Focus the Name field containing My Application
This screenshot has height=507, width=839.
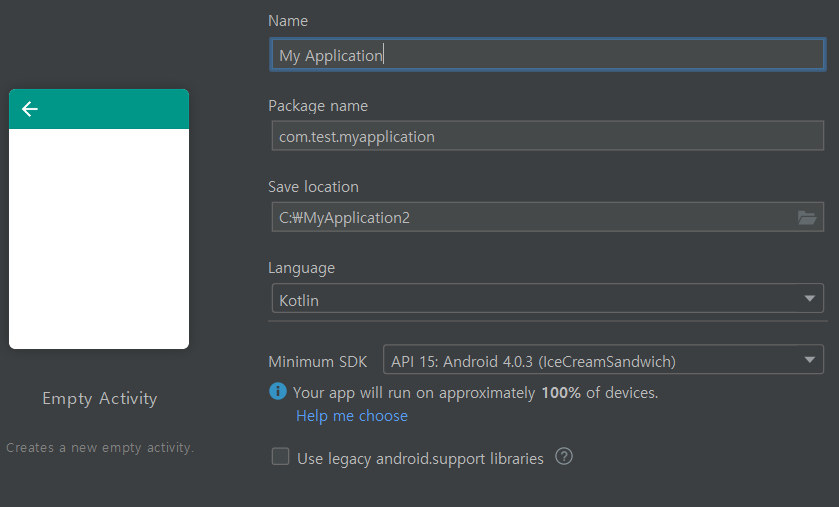pyautogui.click(x=547, y=54)
